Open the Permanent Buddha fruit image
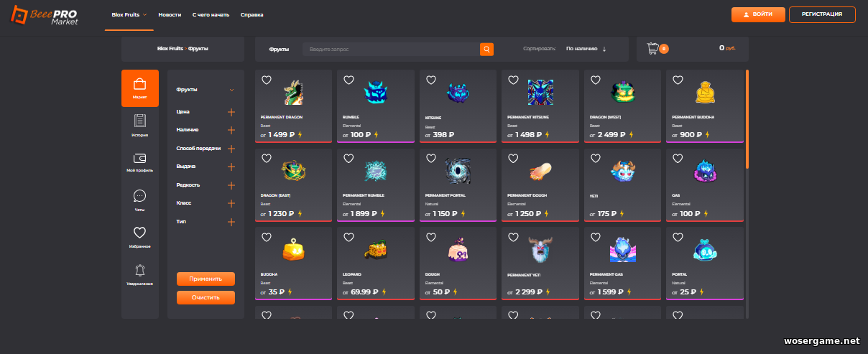This screenshot has height=354, width=868. (x=705, y=93)
